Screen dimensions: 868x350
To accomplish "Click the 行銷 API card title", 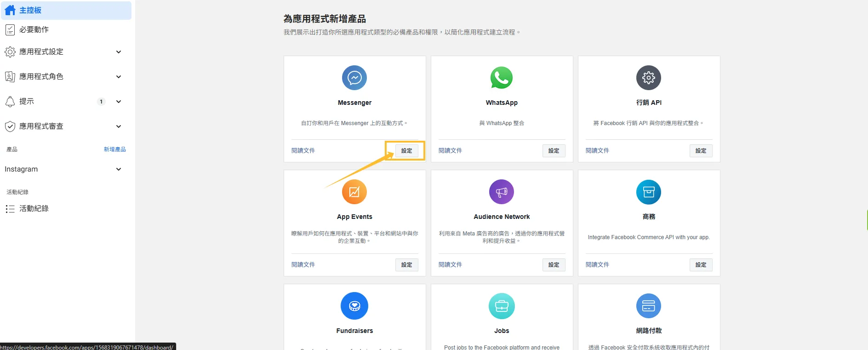I will [x=649, y=103].
